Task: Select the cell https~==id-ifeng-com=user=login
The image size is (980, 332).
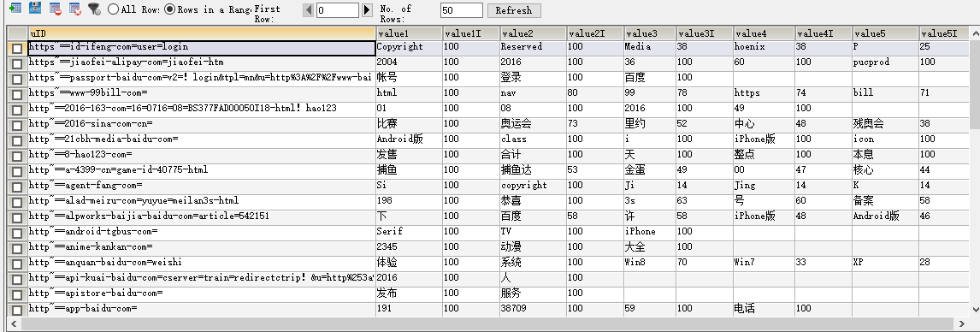Action: click(x=202, y=48)
